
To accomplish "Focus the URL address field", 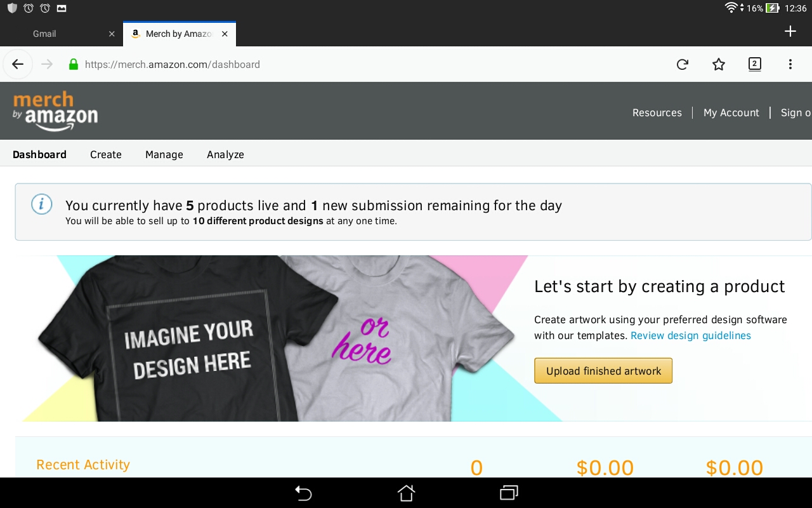I will coord(317,64).
